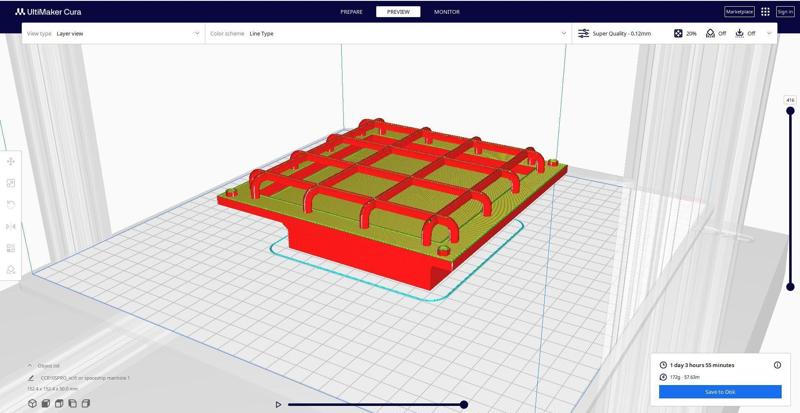Image resolution: width=800 pixels, height=413 pixels.
Task: Click the layer slider bottom handle
Action: point(790,287)
